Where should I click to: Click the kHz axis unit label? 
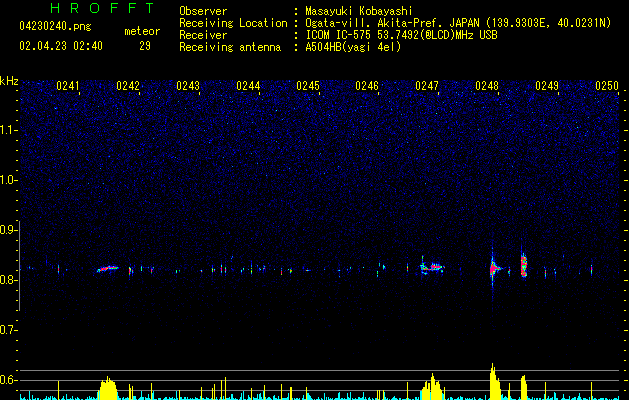tap(9, 81)
